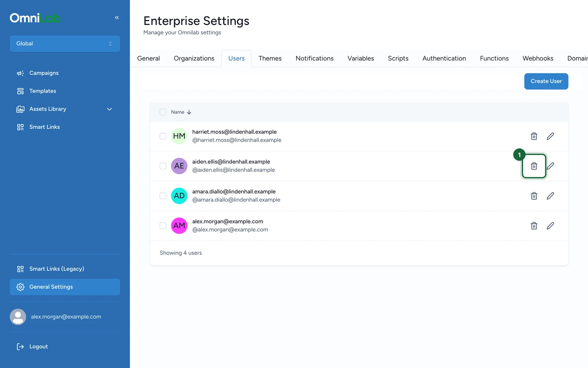Open the Webhooks tab
This screenshot has height=368, width=588.
coord(538,59)
